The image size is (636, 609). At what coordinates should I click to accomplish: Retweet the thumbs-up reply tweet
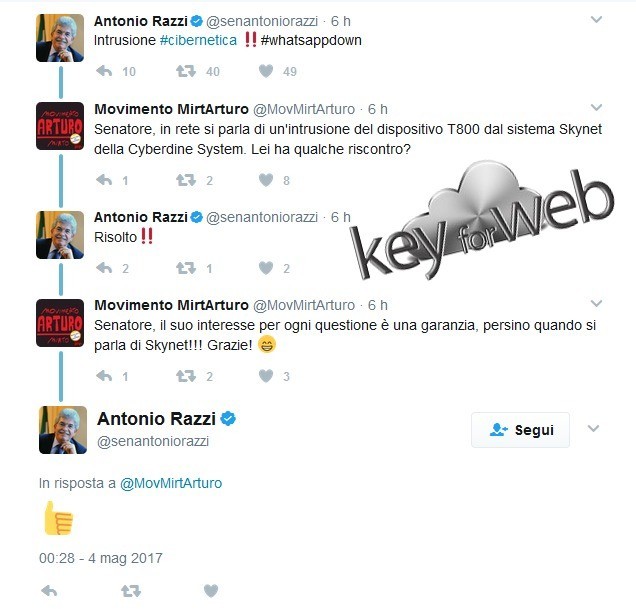pyautogui.click(x=131, y=591)
